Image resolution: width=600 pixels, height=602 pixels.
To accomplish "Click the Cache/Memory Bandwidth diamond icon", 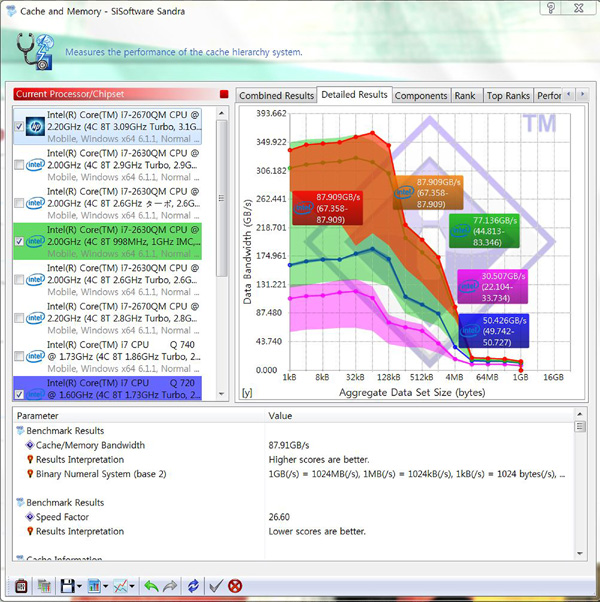I will (30, 445).
